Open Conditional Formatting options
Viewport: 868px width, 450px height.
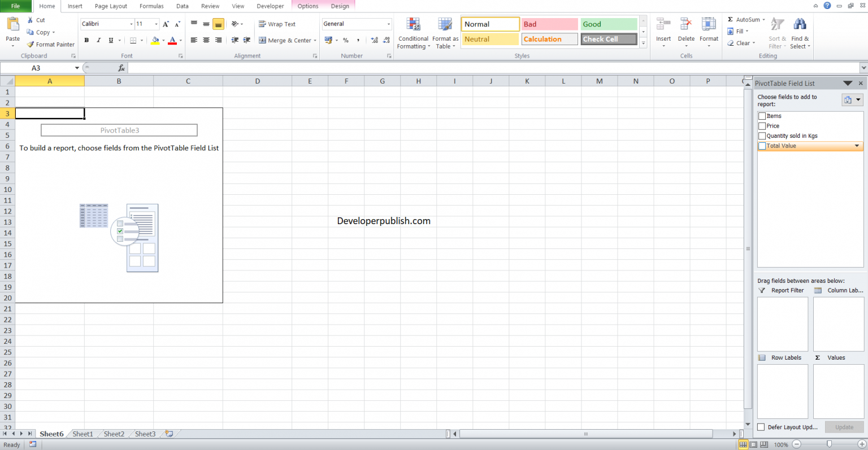(x=413, y=33)
